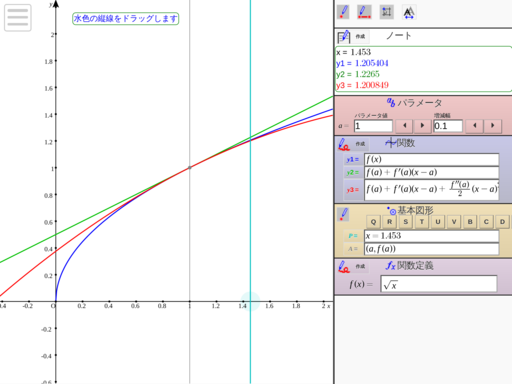Click the f(x) definition field with √x

[439, 284]
